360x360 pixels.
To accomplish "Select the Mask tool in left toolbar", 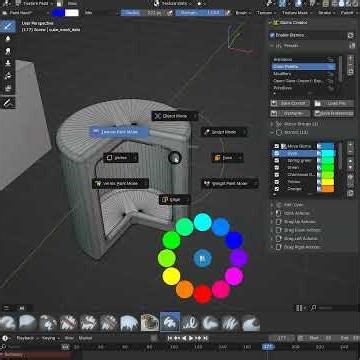I will pyautogui.click(x=8, y=88).
